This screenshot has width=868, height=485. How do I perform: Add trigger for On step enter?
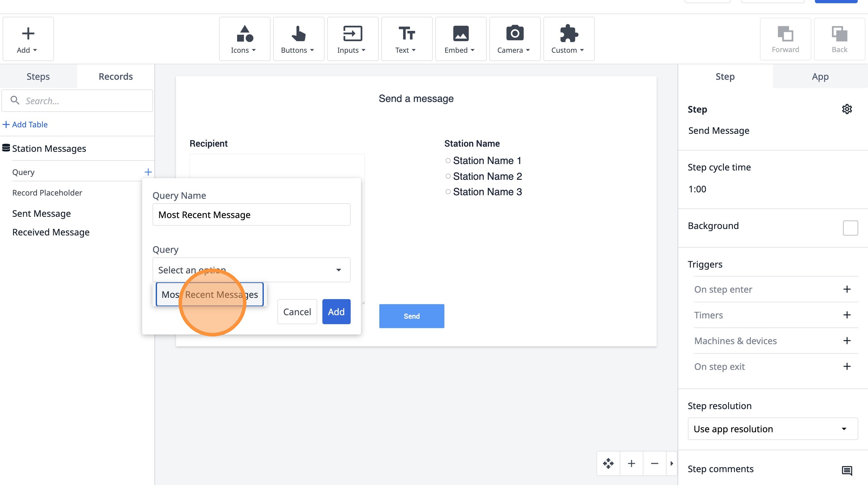847,289
